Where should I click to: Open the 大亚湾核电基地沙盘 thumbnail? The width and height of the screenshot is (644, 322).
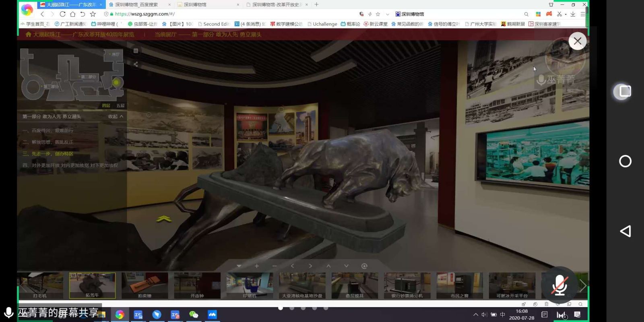302,285
